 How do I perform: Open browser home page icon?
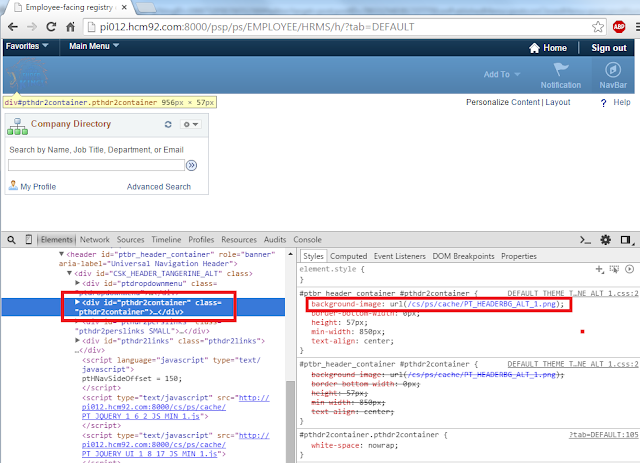(x=70, y=27)
